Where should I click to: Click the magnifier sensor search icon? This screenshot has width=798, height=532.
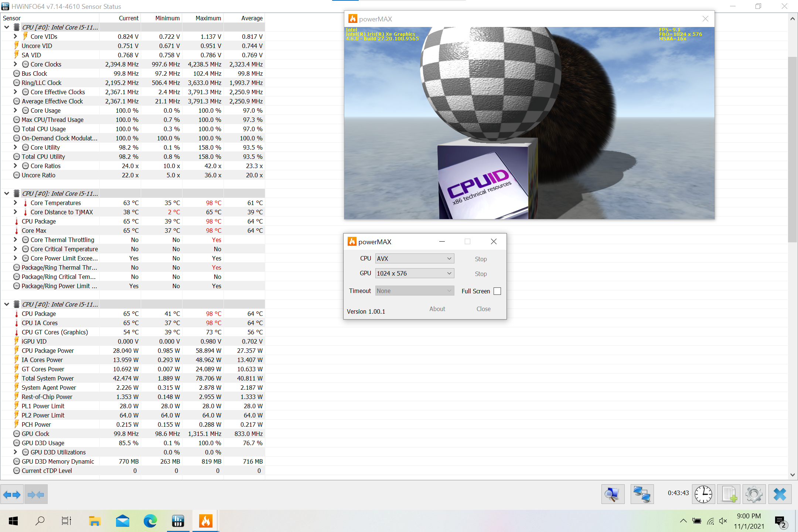coord(613,494)
